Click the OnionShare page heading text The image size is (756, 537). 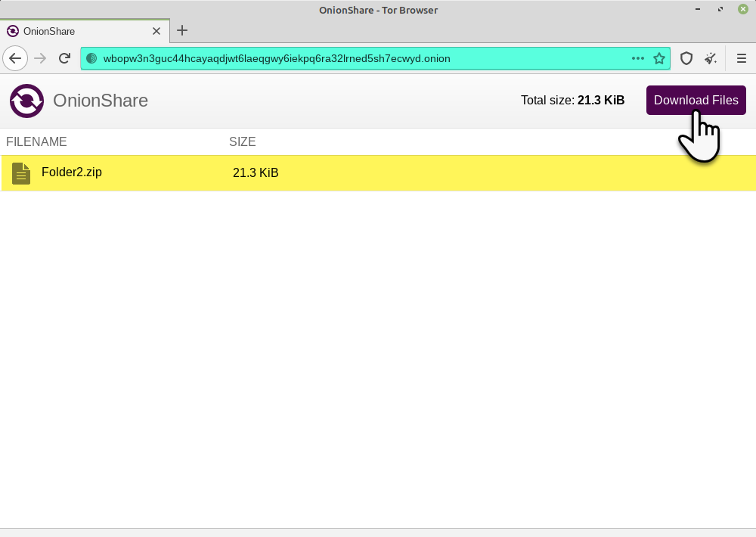(101, 101)
